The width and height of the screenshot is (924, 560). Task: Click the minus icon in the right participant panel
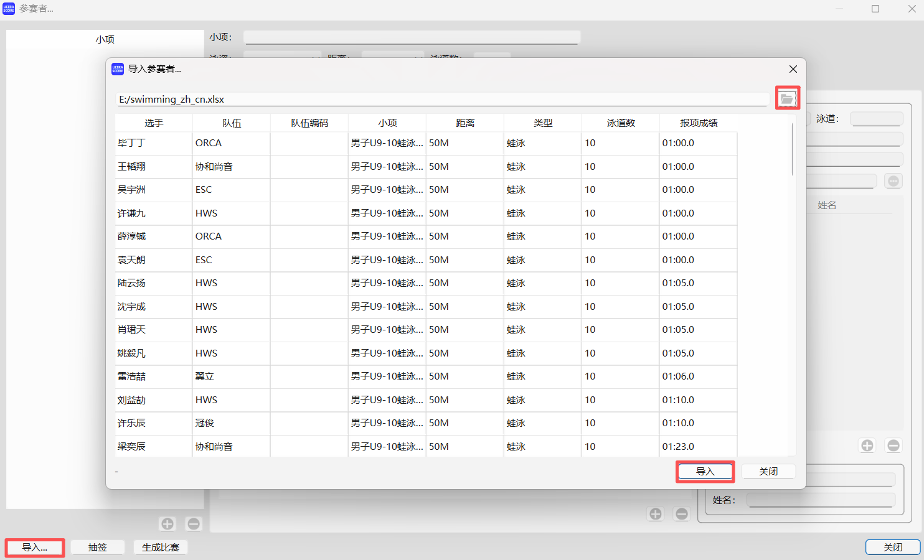[893, 445]
